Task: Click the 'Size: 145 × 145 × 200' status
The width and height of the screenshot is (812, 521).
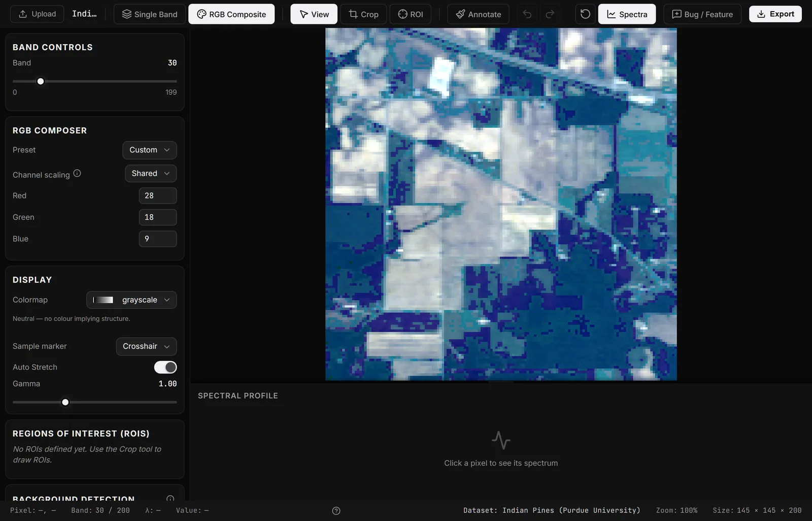Action: click(757, 510)
